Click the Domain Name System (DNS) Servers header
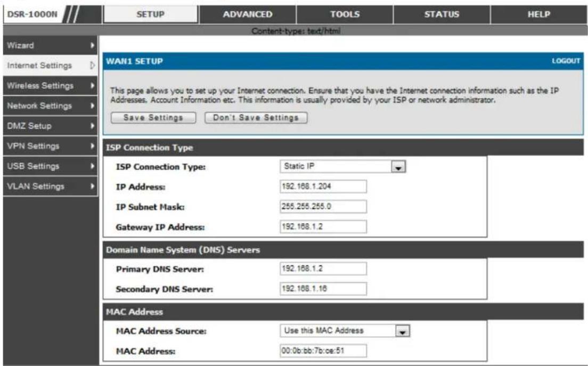The height and width of the screenshot is (366, 588). pyautogui.click(x=343, y=250)
